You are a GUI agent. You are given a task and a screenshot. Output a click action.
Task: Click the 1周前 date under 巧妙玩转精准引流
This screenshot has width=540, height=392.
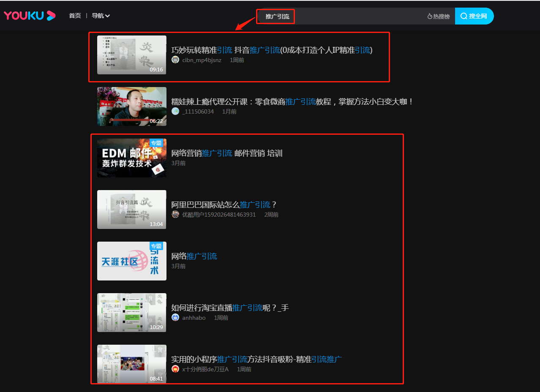pyautogui.click(x=237, y=60)
